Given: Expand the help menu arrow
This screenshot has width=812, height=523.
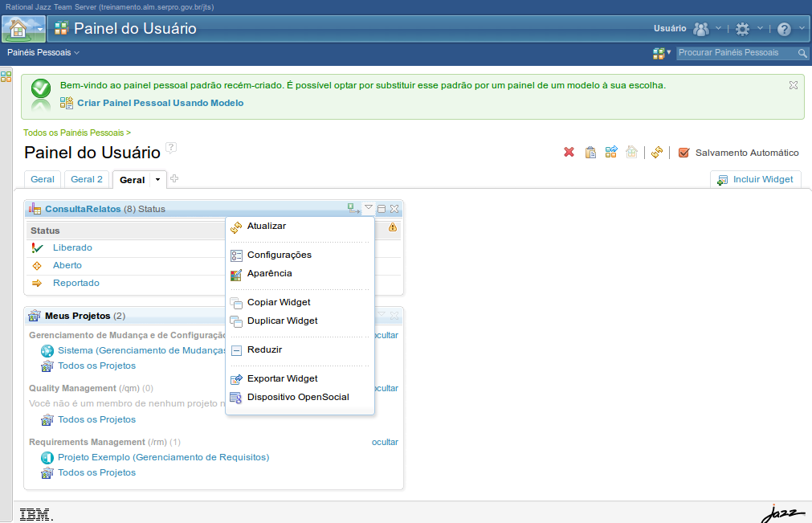Looking at the screenshot, I should 802,28.
